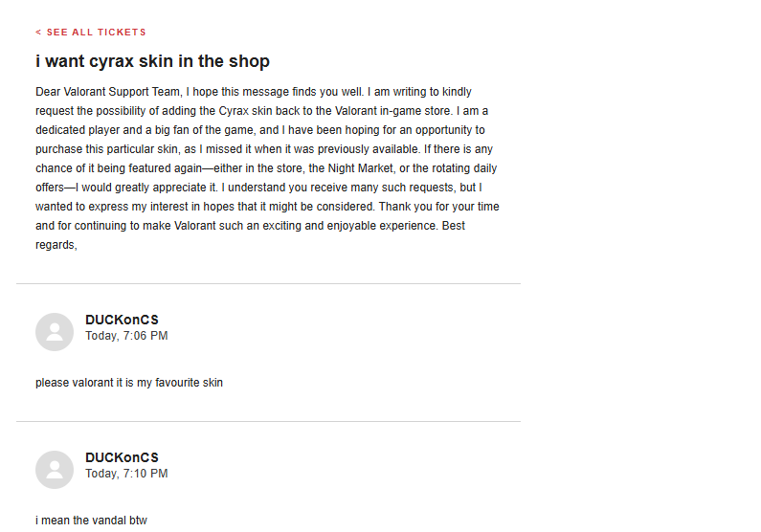This screenshot has width=761, height=532.
Task: Click the comment 'i mean the vandal btw'
Action: (91, 521)
